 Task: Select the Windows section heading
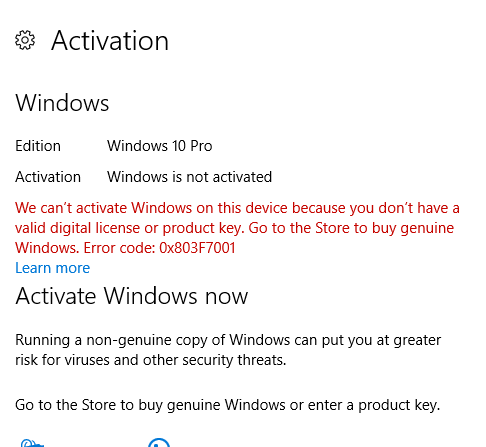point(62,103)
